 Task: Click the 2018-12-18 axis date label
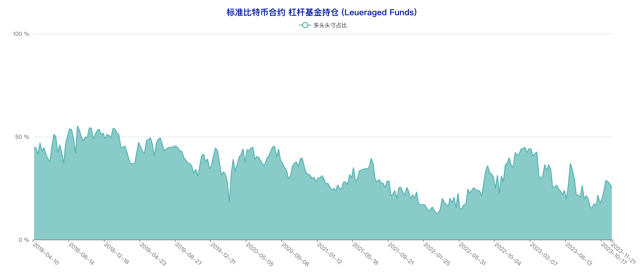(x=117, y=254)
